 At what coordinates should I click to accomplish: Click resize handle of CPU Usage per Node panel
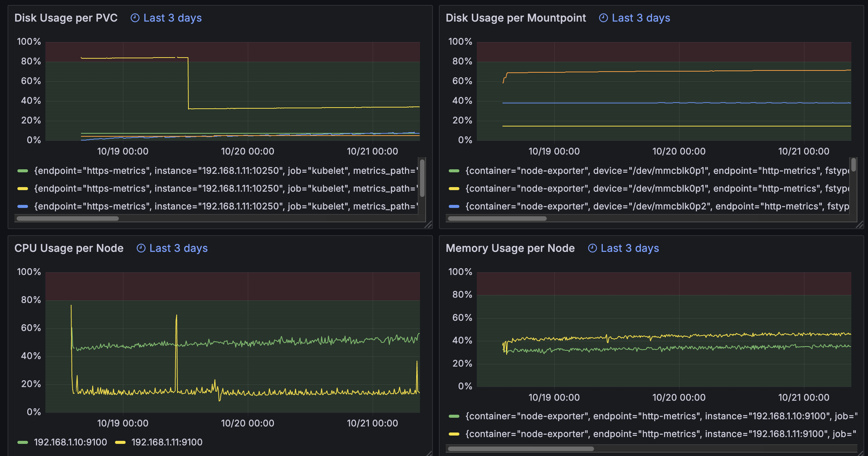click(x=428, y=453)
